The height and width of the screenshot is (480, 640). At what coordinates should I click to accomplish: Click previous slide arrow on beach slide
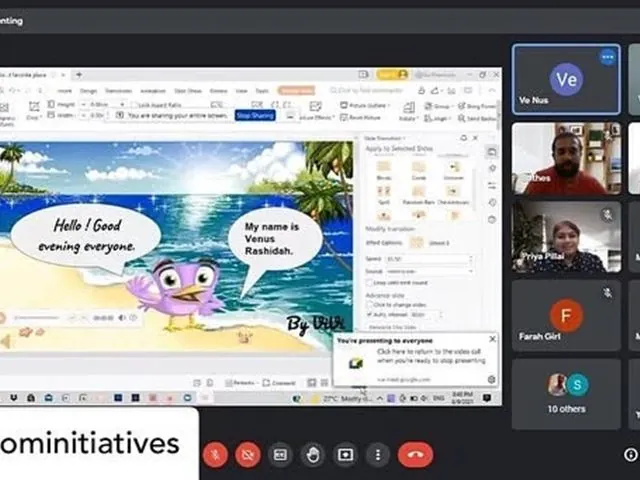pos(5,342)
